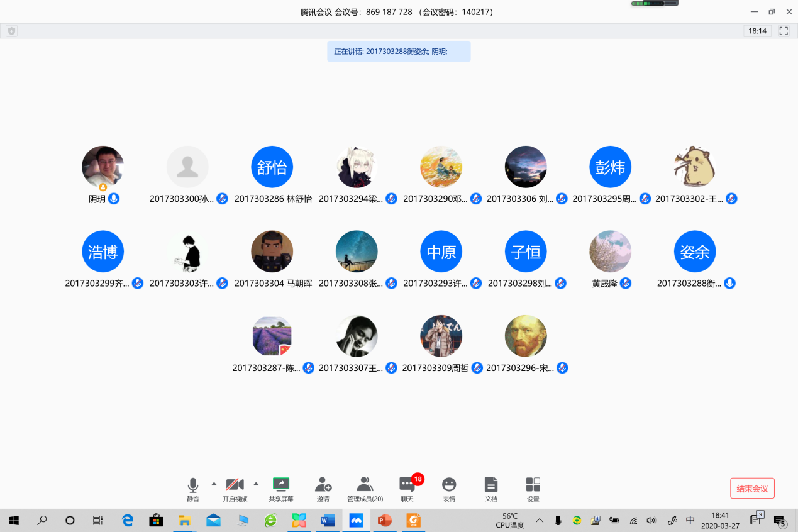Open the 设置 settings icon

click(533, 485)
